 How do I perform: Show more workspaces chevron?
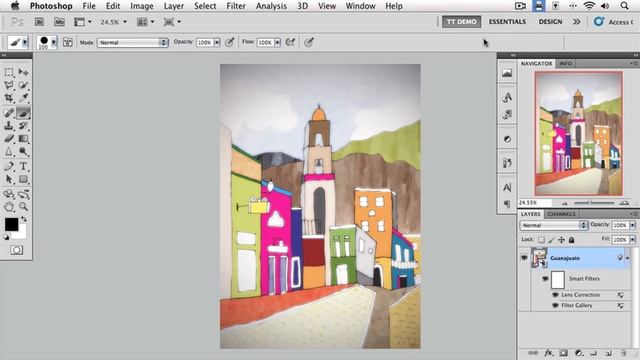tap(576, 22)
